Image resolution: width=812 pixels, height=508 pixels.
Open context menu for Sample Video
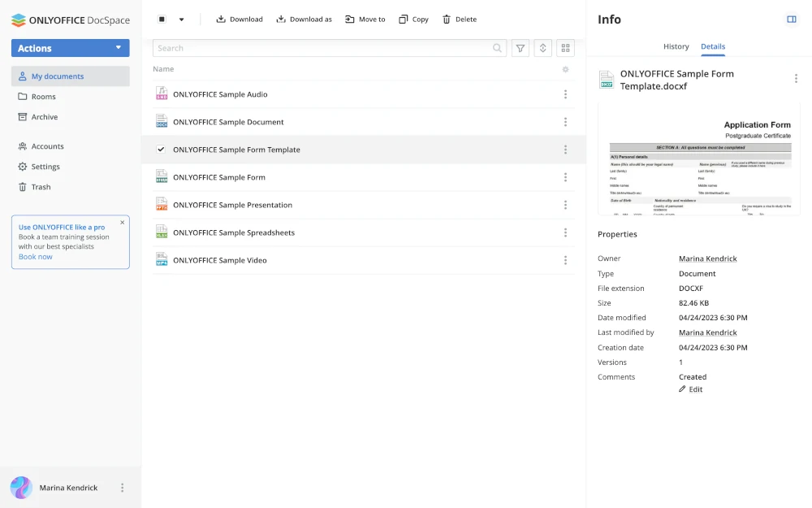(x=565, y=260)
